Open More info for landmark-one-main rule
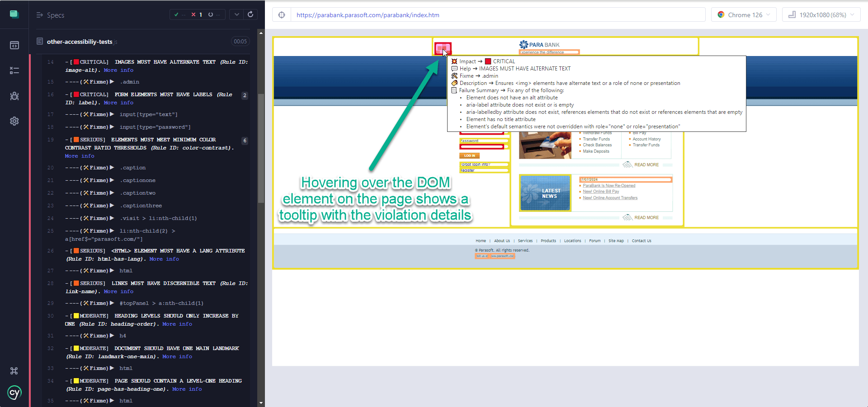Viewport: 868px width, 407px height. (x=177, y=356)
